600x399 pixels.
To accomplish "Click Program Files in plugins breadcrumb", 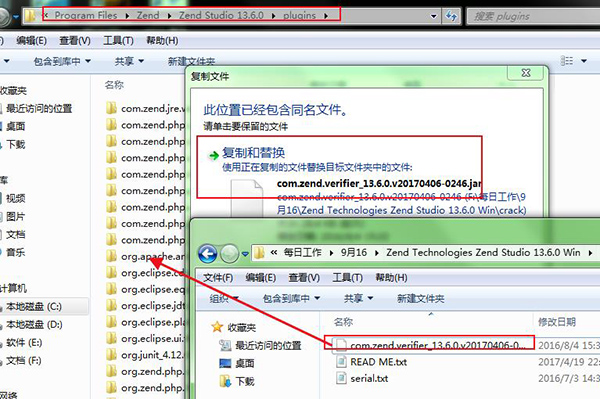I will (x=86, y=16).
